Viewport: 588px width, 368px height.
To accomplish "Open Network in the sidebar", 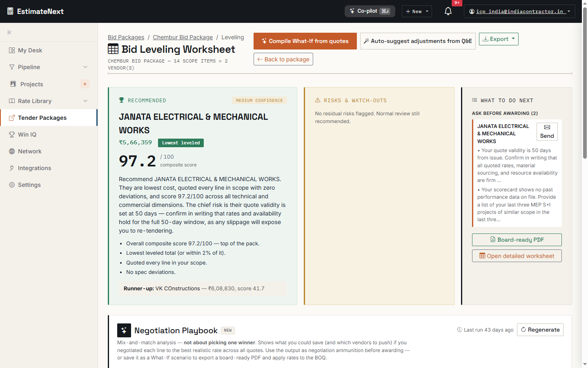I will [49, 151].
